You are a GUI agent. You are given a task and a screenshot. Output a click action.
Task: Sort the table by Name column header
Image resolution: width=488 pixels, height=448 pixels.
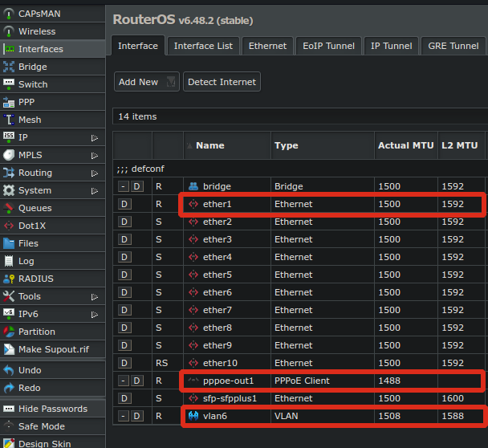coord(210,145)
